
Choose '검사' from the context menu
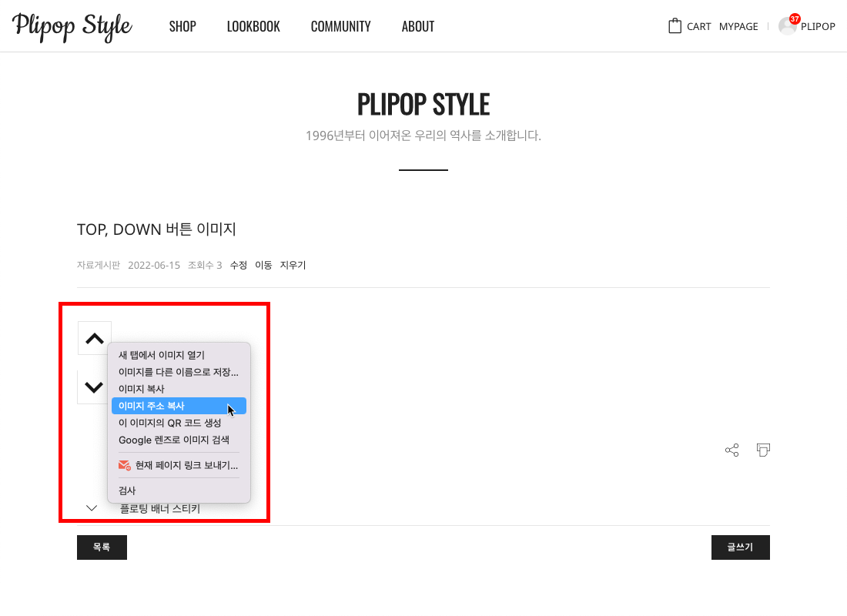[127, 490]
